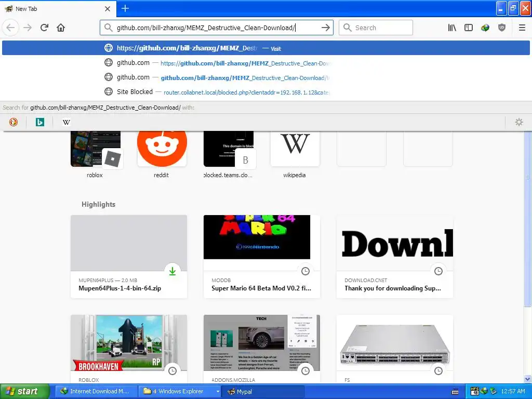The width and height of the screenshot is (532, 399).
Task: Click the green download icon on Mupen64Plus card
Action: pos(172,271)
